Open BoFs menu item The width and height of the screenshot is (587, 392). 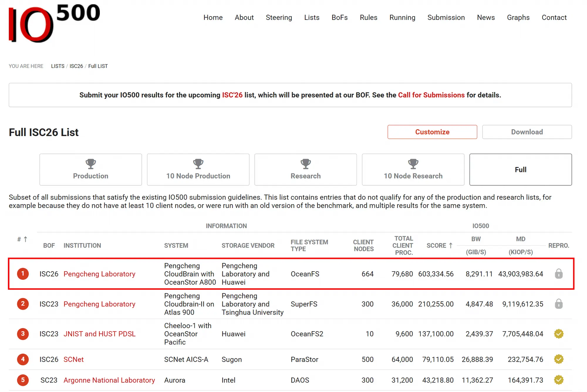coord(340,18)
